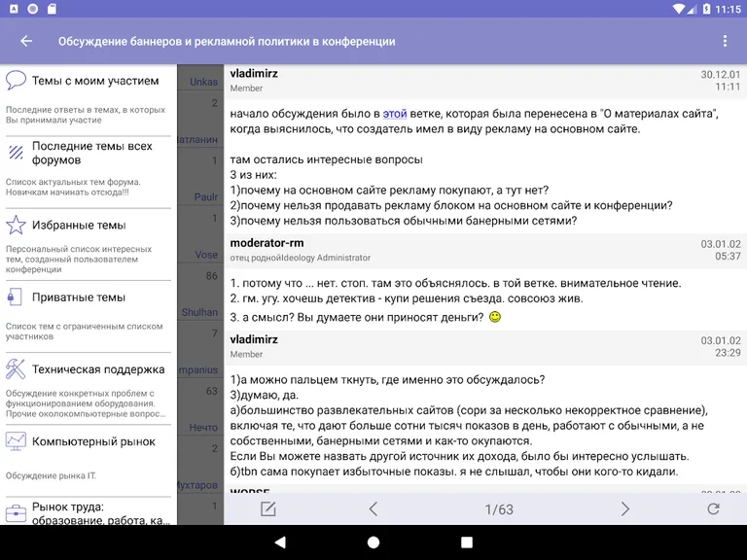Screen dimensions: 747x560
Task: Click the thread title in the header
Action: (x=227, y=42)
